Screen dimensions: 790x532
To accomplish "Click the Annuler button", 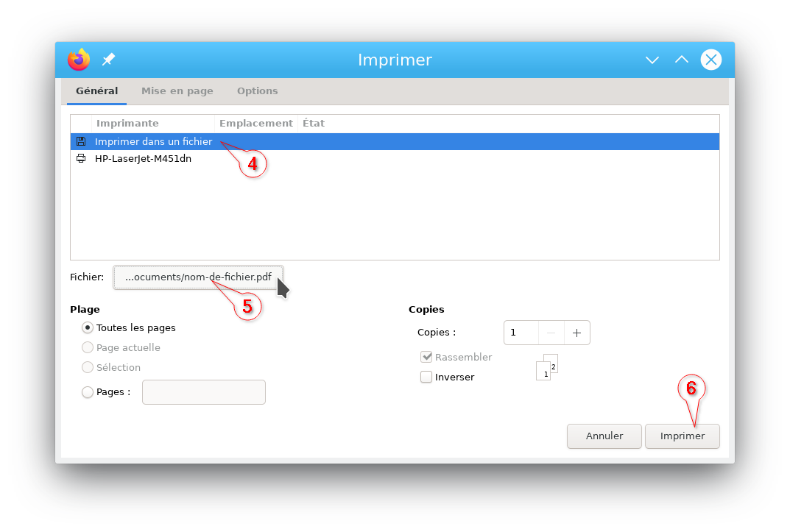I will pos(604,436).
